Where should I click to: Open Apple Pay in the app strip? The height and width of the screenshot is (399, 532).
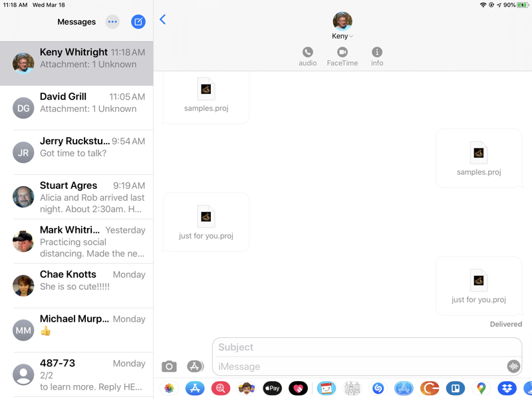[272, 388]
